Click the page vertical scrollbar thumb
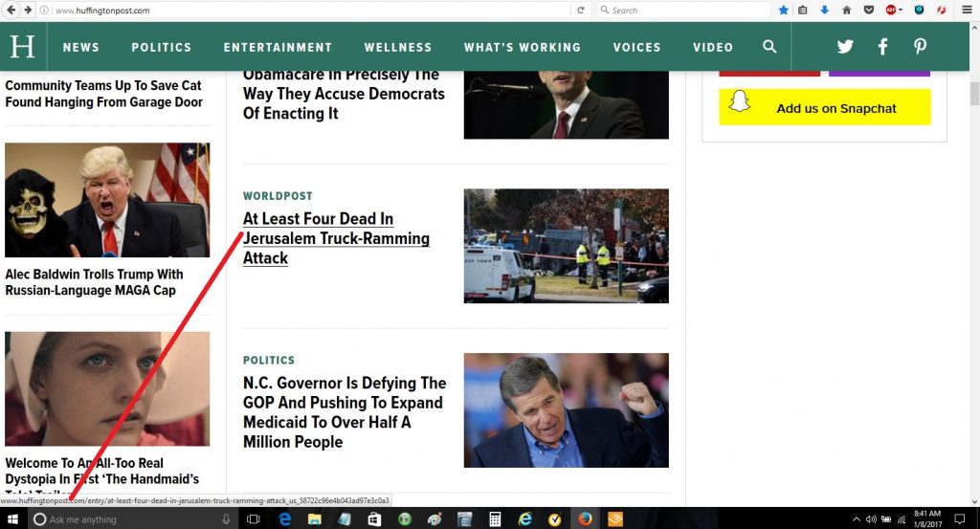This screenshot has width=980, height=529. click(974, 93)
